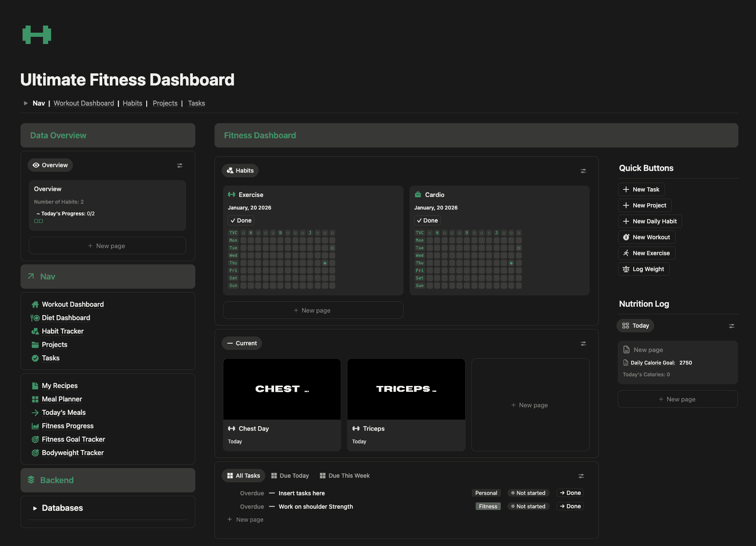Click the New Task quick button
The width and height of the screenshot is (756, 546).
tap(642, 190)
